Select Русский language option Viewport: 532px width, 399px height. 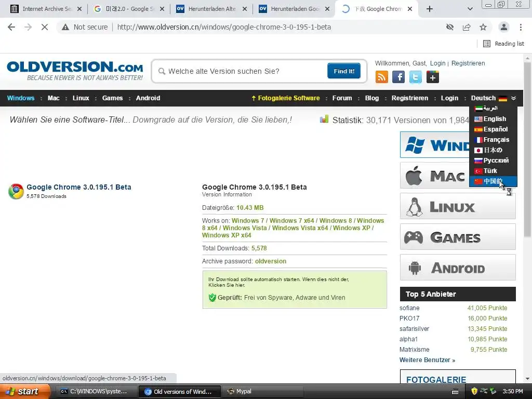pos(494,161)
